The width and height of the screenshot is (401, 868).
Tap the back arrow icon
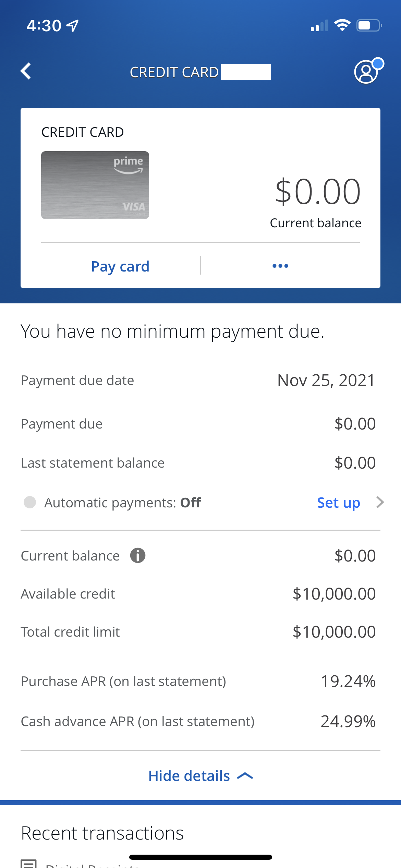[x=26, y=71]
